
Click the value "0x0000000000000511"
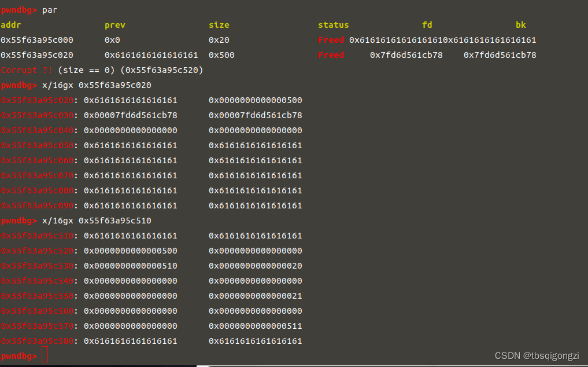click(x=256, y=326)
